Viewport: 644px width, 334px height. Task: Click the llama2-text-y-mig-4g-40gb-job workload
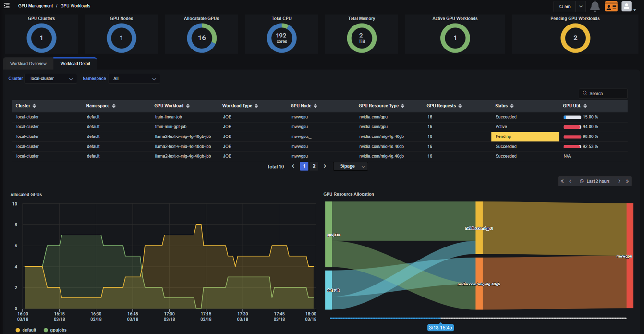[182, 146]
